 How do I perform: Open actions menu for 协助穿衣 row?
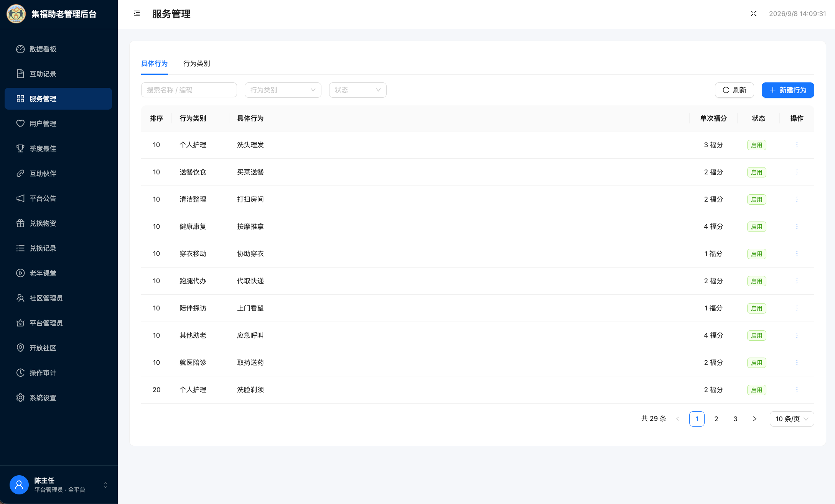797,254
